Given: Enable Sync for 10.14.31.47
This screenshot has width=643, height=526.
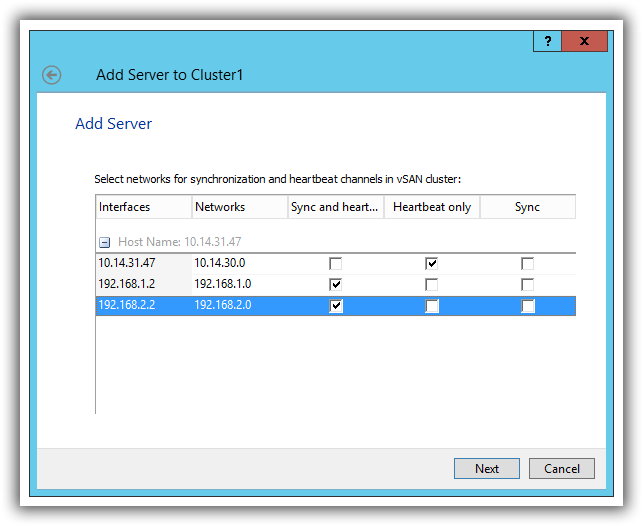Looking at the screenshot, I should (x=527, y=263).
